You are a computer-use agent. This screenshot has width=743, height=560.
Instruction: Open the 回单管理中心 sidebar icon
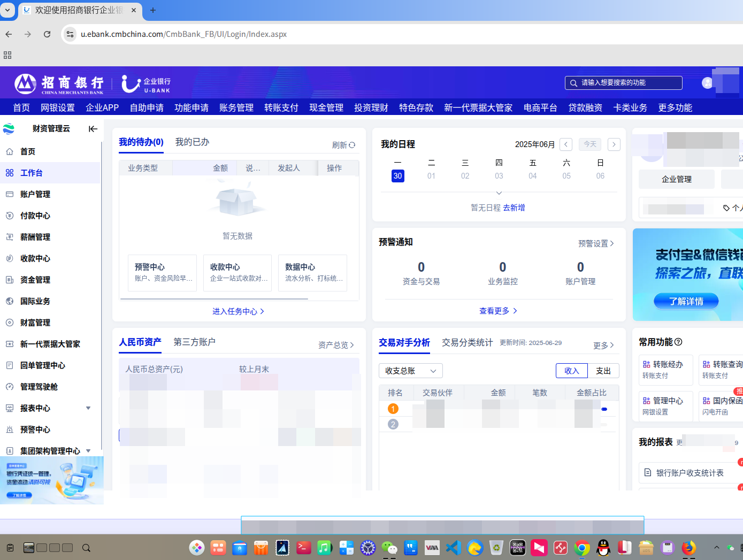(x=10, y=365)
